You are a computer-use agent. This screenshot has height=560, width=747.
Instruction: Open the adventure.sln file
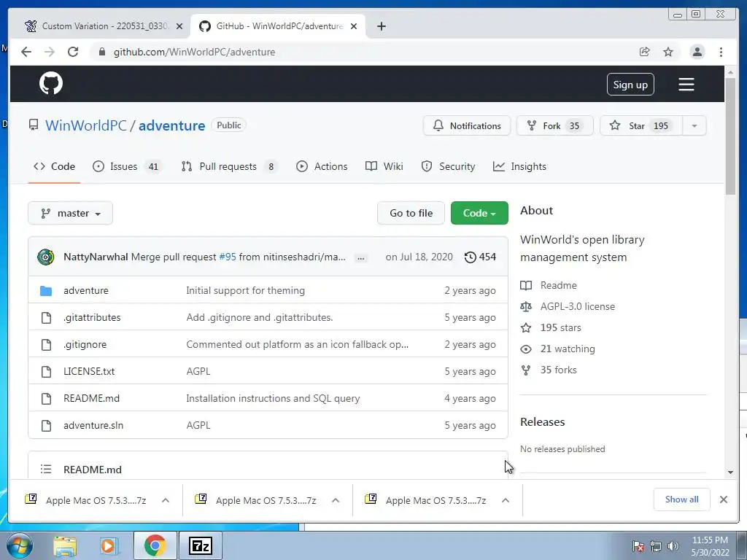pyautogui.click(x=93, y=425)
